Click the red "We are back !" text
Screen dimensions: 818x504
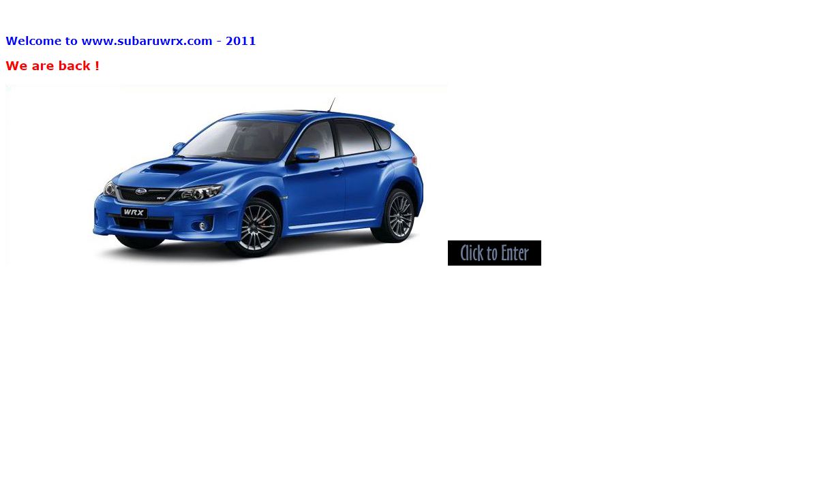52,66
